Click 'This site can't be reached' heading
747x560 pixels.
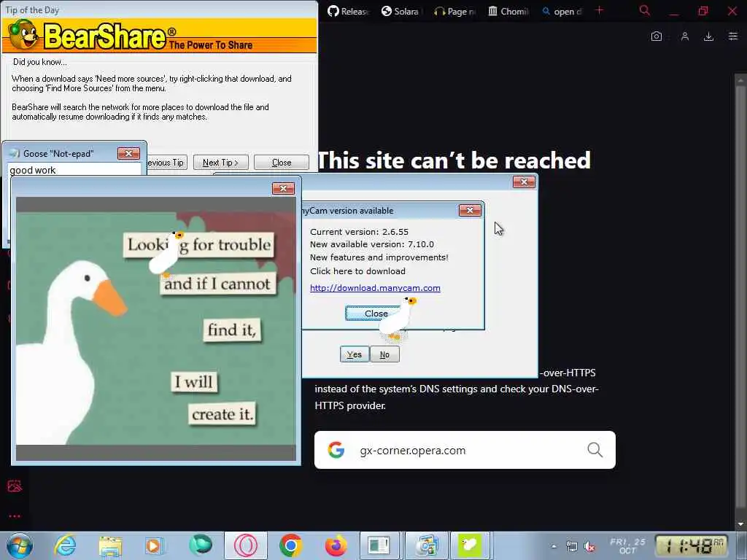pyautogui.click(x=454, y=160)
